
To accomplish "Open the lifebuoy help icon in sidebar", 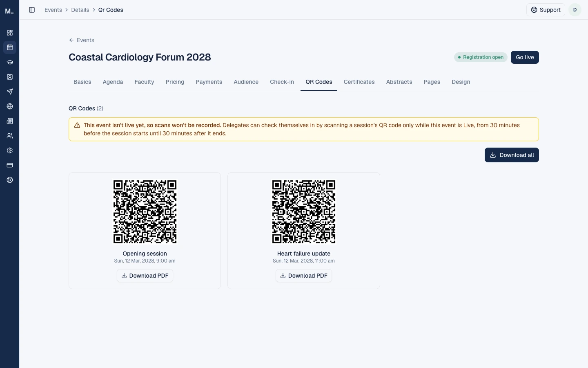I will [10, 180].
